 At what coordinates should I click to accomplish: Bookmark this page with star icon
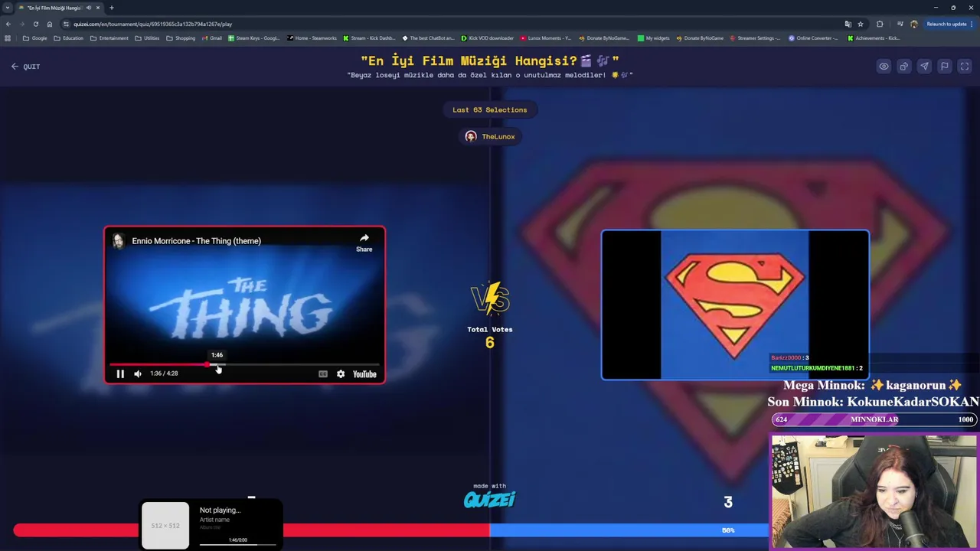861,24
